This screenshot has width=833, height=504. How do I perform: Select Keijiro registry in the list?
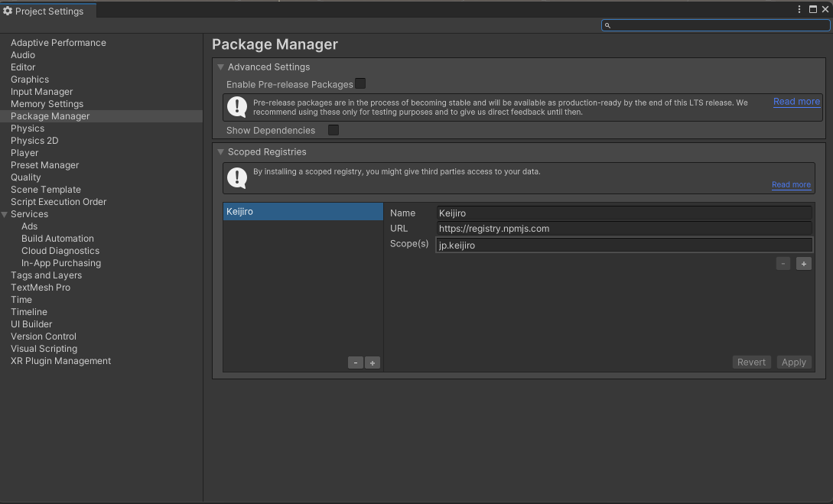pyautogui.click(x=303, y=211)
